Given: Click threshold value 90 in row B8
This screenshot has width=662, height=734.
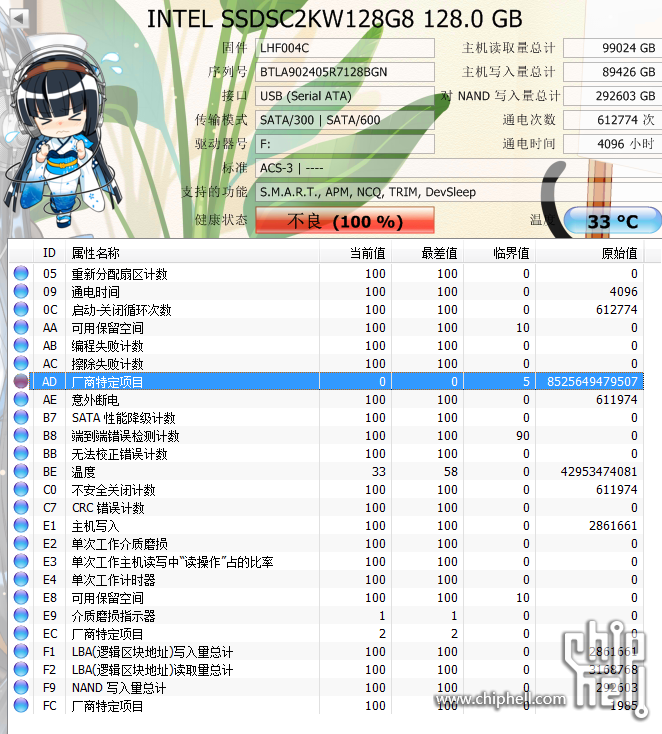Looking at the screenshot, I should point(522,436).
